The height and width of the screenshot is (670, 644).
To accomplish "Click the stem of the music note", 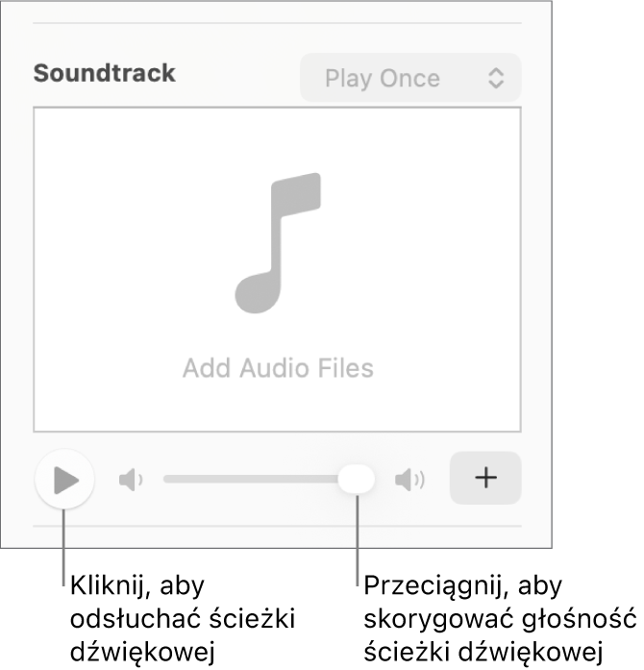I will coord(277,231).
